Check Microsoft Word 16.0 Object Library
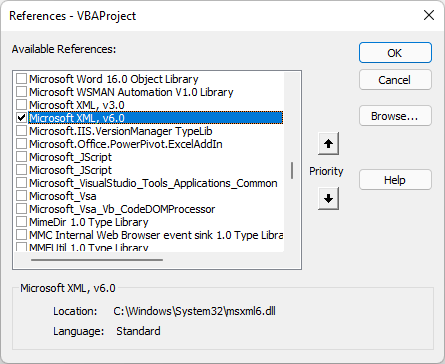The image size is (445, 364). (22, 79)
